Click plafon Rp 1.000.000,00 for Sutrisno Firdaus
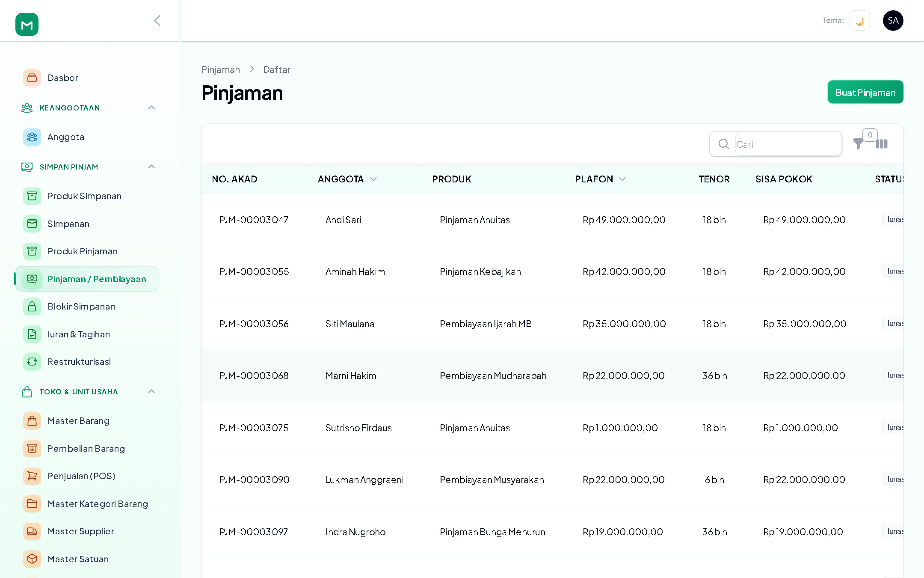This screenshot has height=578, width=924. (x=620, y=428)
